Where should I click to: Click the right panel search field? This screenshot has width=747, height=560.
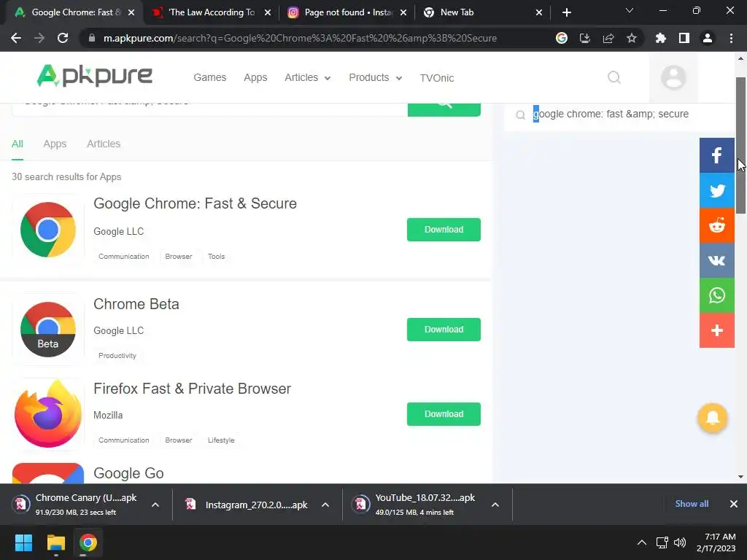pyautogui.click(x=619, y=114)
